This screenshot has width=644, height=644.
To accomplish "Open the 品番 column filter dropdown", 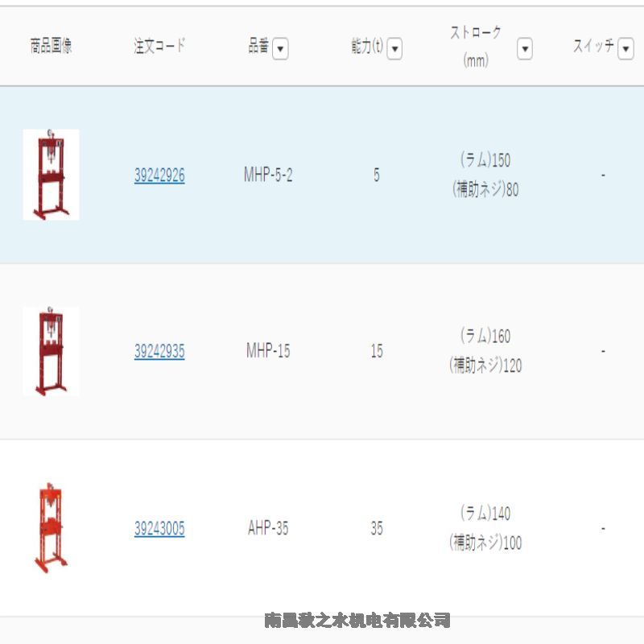I will (x=280, y=49).
